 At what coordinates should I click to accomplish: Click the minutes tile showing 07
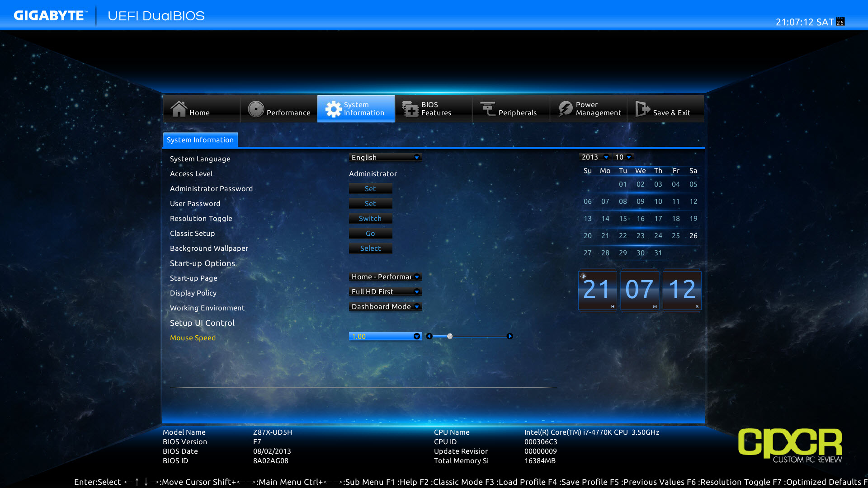point(639,291)
